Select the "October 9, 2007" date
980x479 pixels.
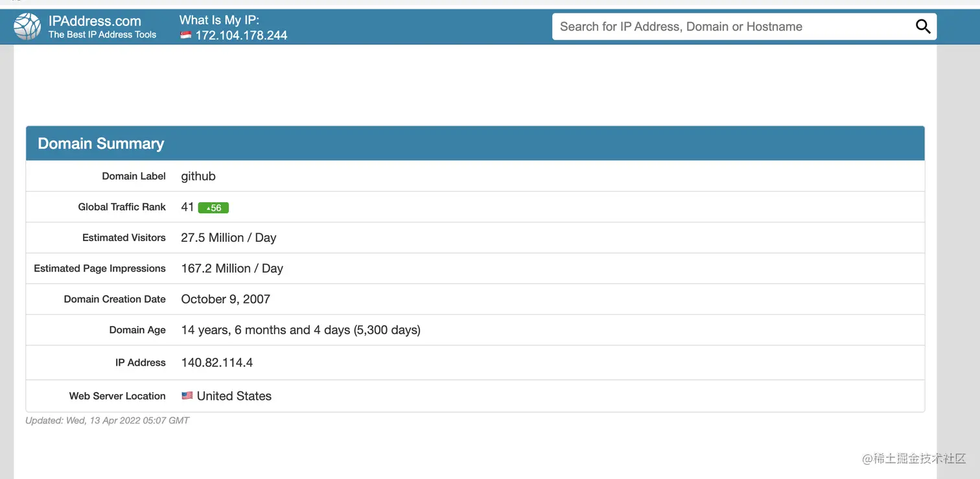pos(226,299)
